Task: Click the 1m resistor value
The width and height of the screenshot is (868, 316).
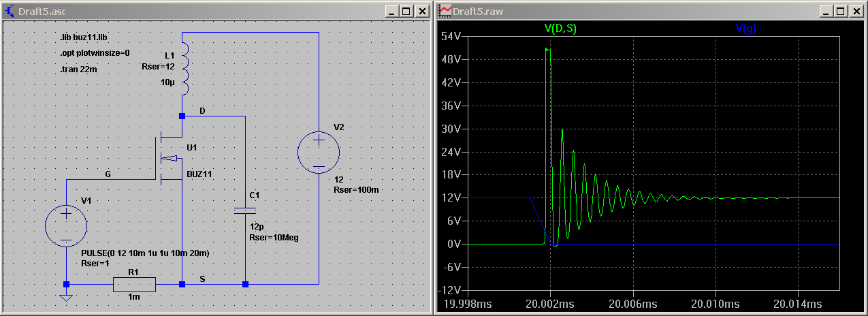Action: (133, 297)
